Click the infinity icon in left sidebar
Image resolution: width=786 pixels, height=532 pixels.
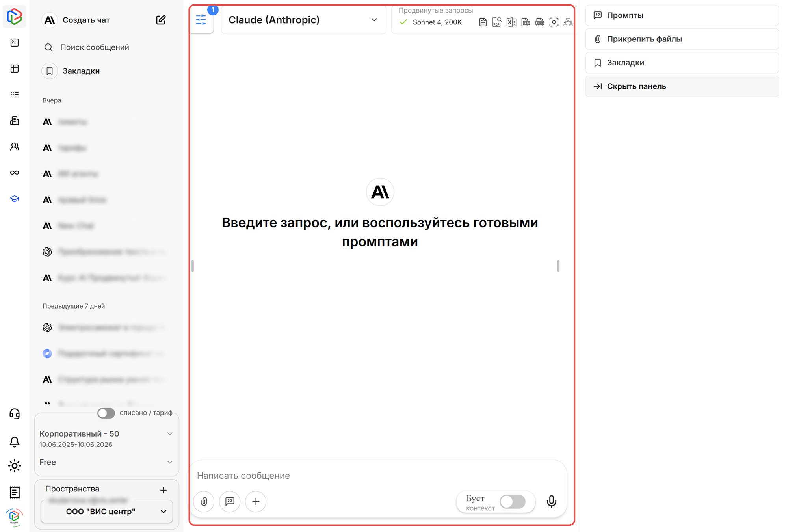pyautogui.click(x=15, y=173)
